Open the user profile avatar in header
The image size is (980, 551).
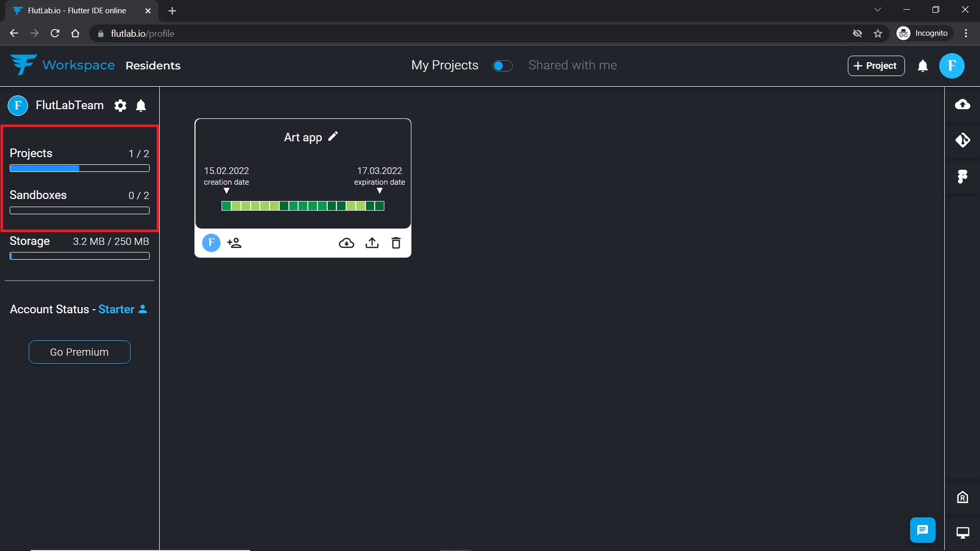click(x=952, y=66)
